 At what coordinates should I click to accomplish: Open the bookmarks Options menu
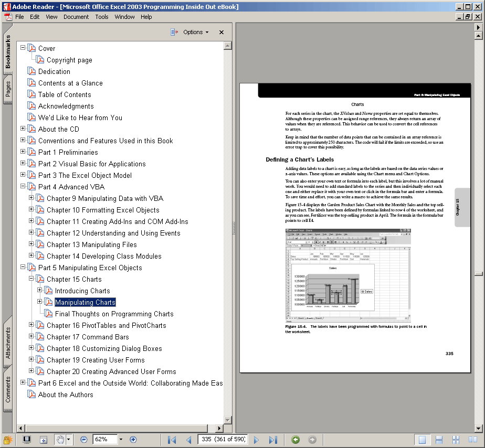tap(196, 32)
